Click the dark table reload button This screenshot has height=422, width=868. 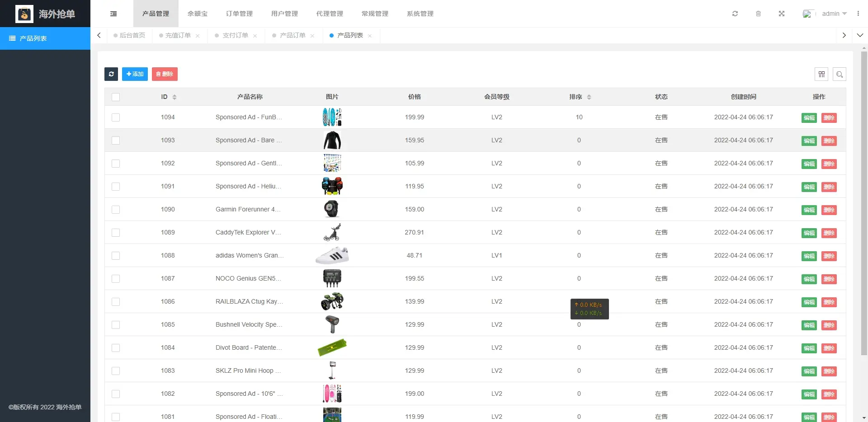111,74
